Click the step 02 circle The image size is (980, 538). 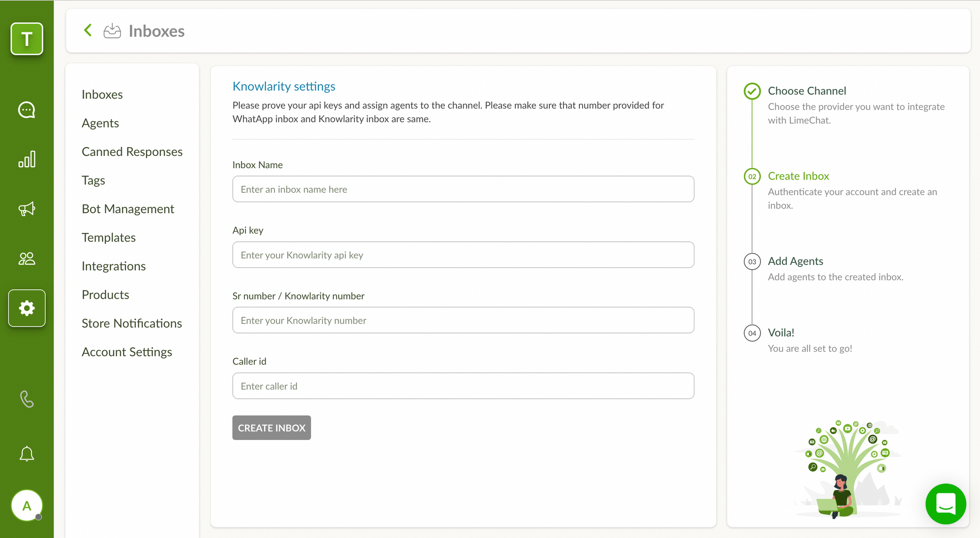pyautogui.click(x=752, y=177)
